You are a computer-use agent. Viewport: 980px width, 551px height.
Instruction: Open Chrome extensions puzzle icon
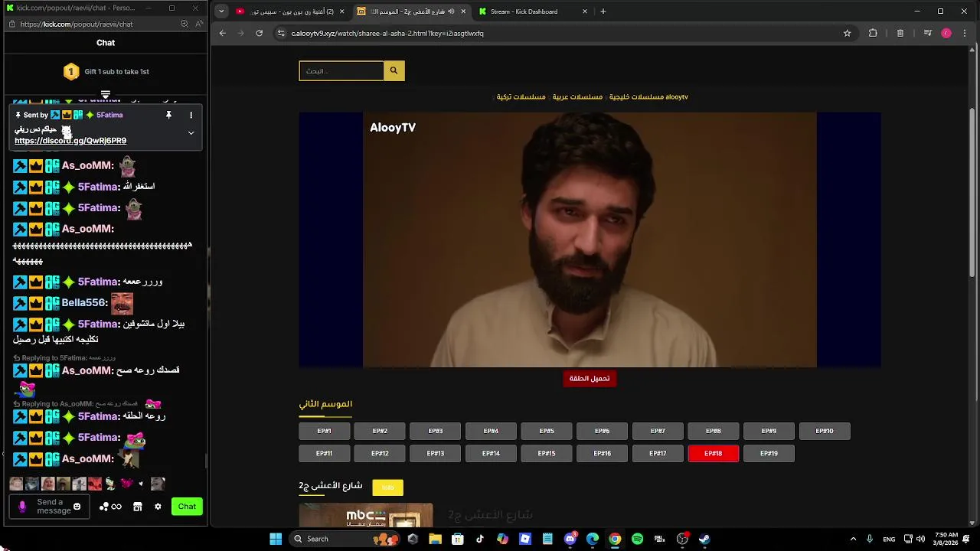click(873, 33)
